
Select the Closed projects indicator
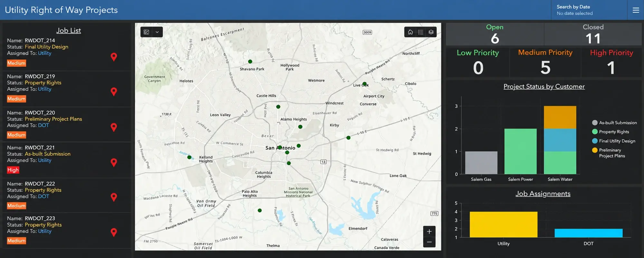(x=593, y=34)
